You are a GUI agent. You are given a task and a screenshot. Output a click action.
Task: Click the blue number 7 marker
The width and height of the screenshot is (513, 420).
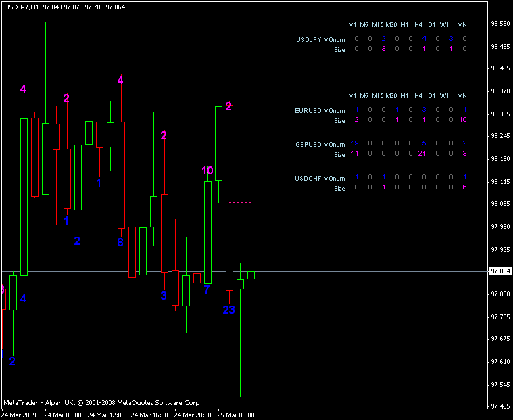[207, 289]
